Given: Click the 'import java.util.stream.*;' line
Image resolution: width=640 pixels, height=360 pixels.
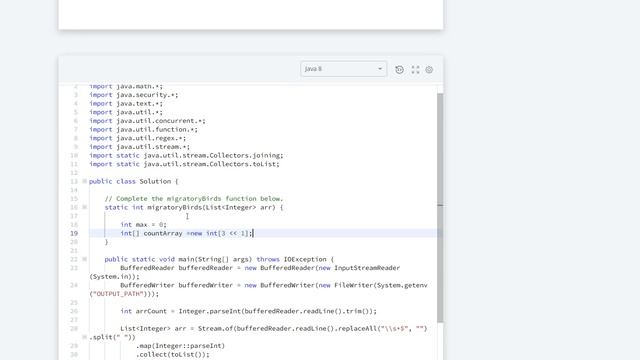Looking at the screenshot, I should click(x=140, y=147).
